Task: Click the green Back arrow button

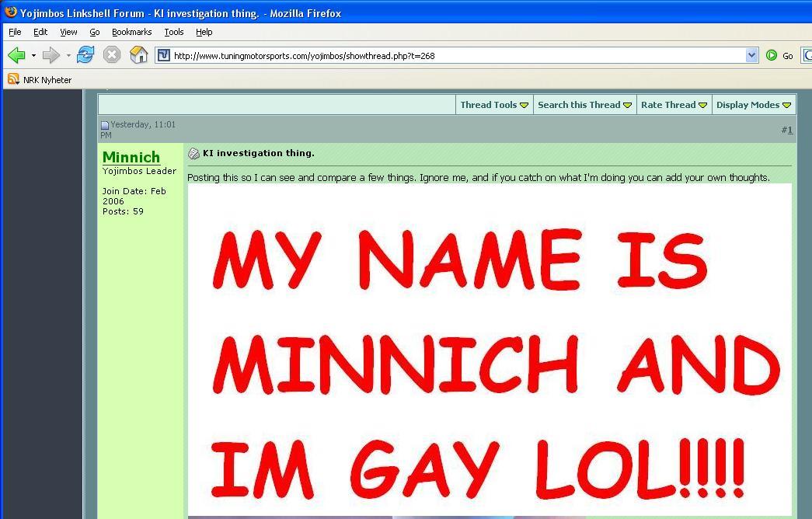Action: pos(16,55)
